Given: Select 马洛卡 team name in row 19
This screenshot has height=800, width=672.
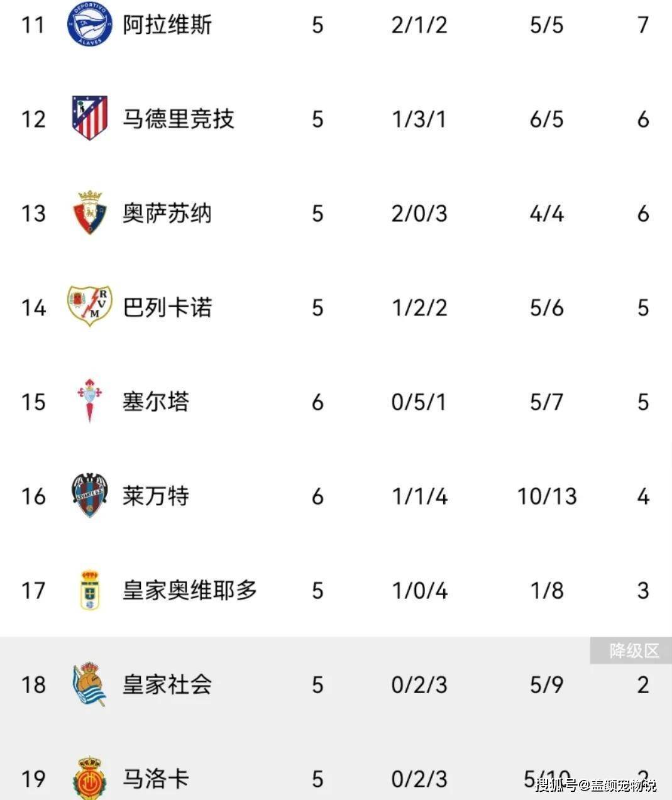Looking at the screenshot, I should [156, 779].
